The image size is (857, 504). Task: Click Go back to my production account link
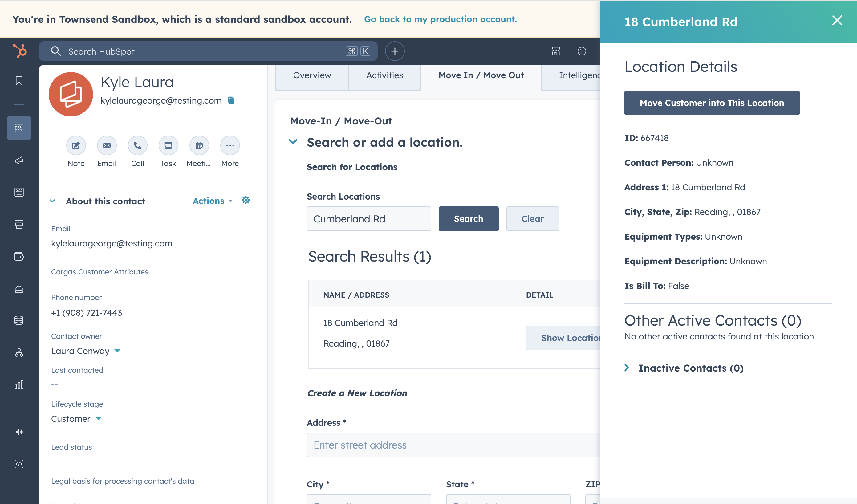pos(441,19)
